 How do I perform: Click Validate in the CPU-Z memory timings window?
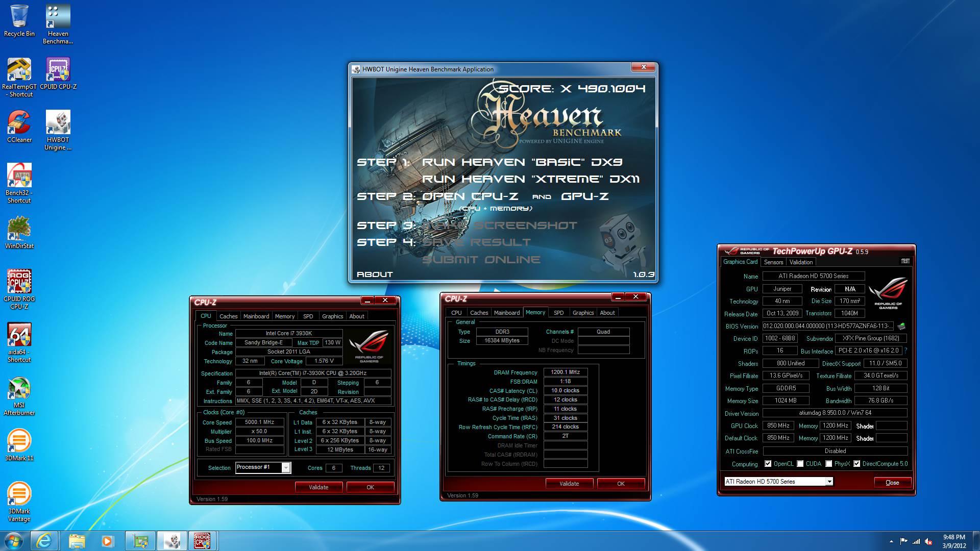coord(569,484)
